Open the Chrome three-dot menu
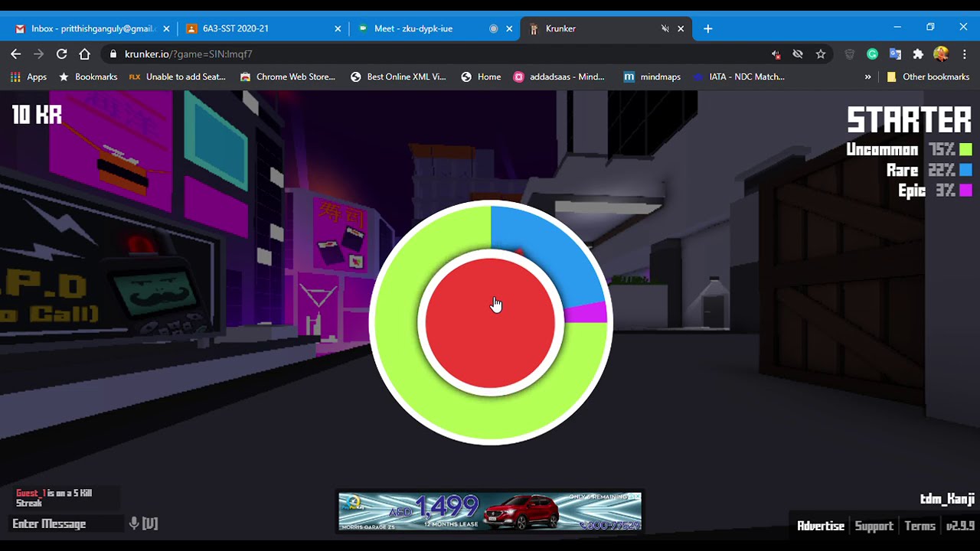 tap(964, 54)
